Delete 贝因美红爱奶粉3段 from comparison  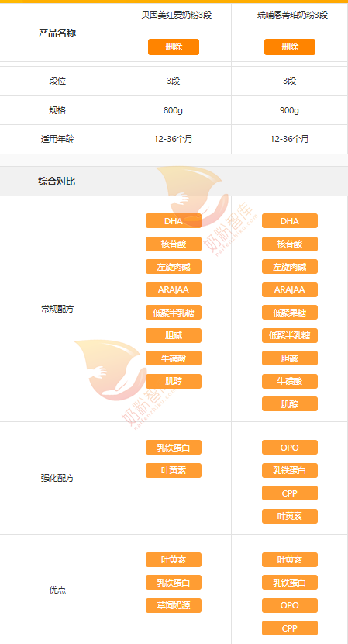[173, 47]
